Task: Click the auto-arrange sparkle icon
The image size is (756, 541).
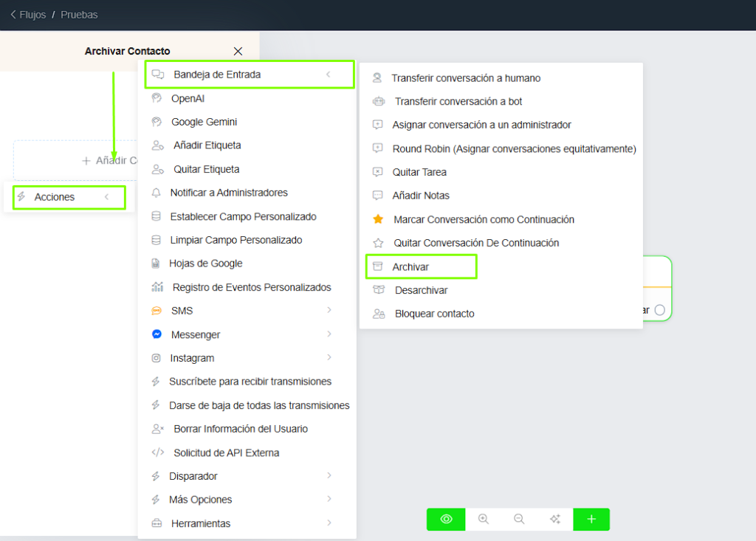Action: coord(555,519)
